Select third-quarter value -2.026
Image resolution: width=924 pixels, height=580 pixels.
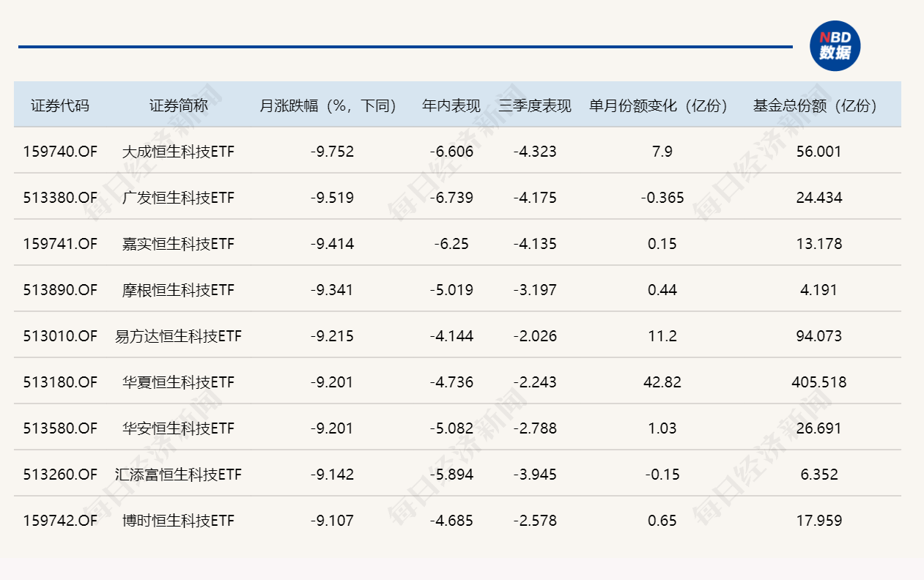pyautogui.click(x=535, y=336)
